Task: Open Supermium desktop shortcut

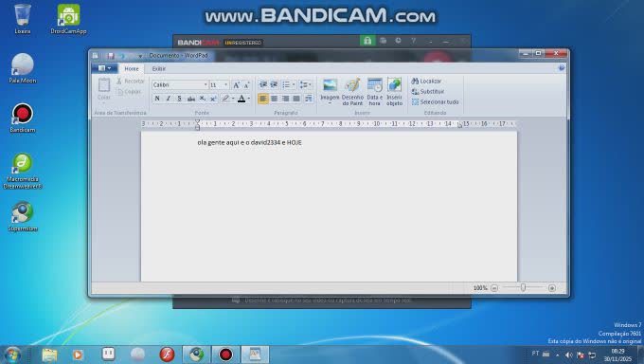Action: pyautogui.click(x=23, y=216)
